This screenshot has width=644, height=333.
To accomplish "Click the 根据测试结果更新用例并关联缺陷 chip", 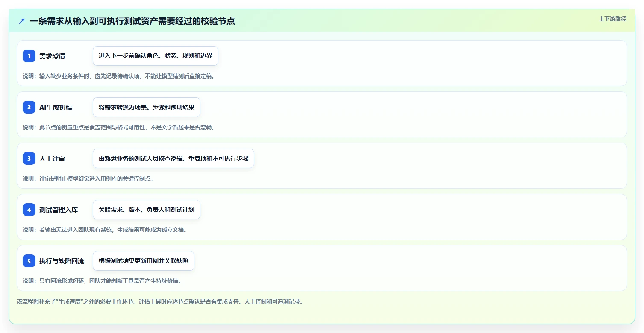I will pos(144,261).
